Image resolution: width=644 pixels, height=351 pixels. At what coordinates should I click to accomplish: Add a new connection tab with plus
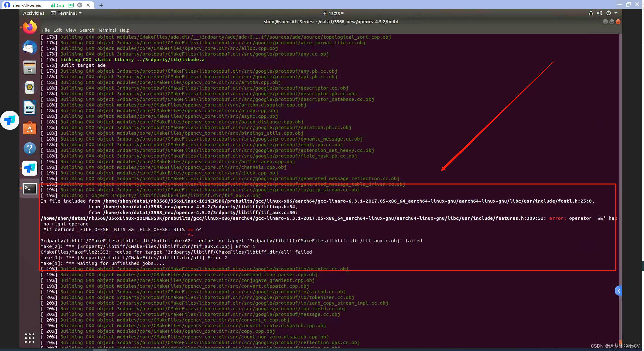pos(101,5)
